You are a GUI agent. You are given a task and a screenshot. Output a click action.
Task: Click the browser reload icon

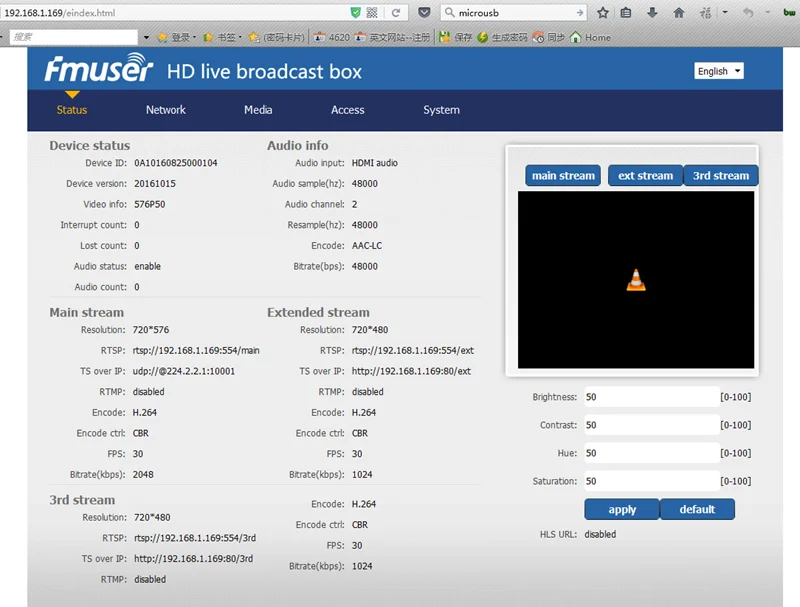(x=395, y=13)
